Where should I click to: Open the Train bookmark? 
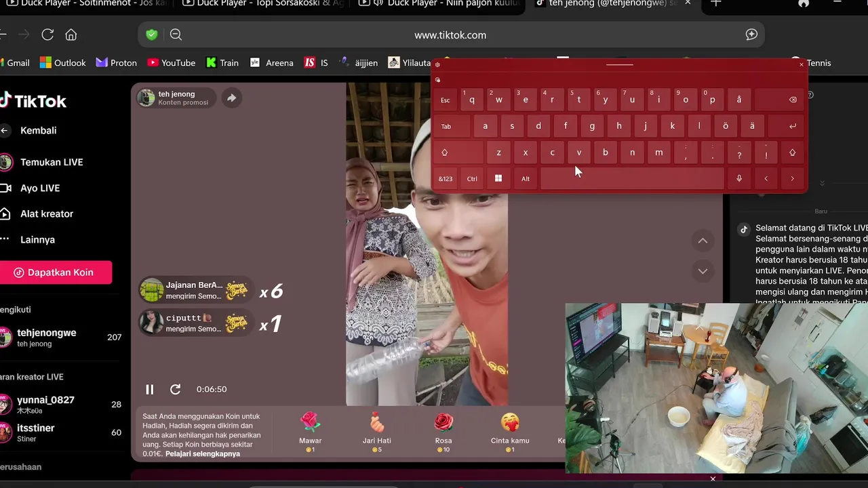click(222, 62)
